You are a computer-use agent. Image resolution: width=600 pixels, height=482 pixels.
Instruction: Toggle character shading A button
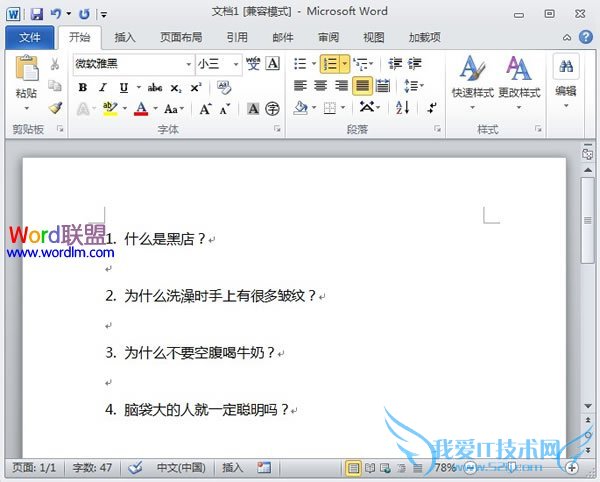253,109
